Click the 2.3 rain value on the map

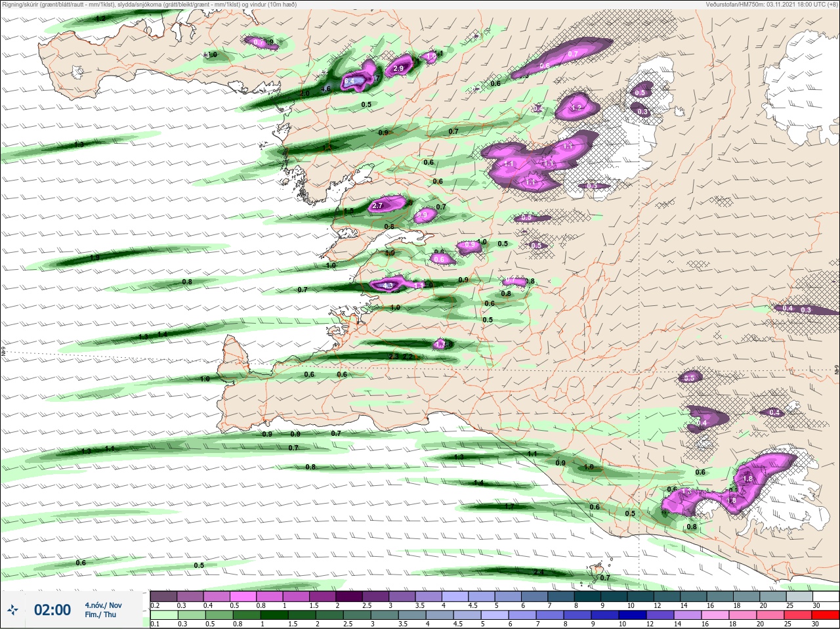(394, 357)
